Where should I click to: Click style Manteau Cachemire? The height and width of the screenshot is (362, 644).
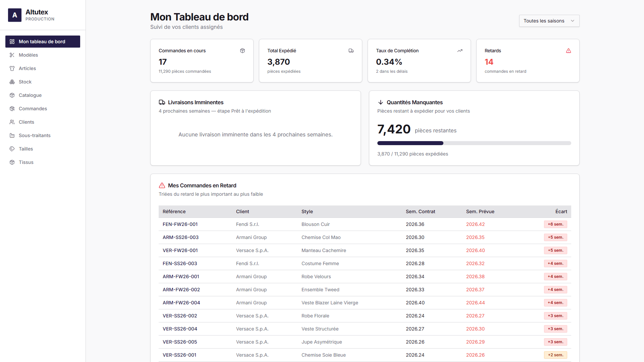324,250
